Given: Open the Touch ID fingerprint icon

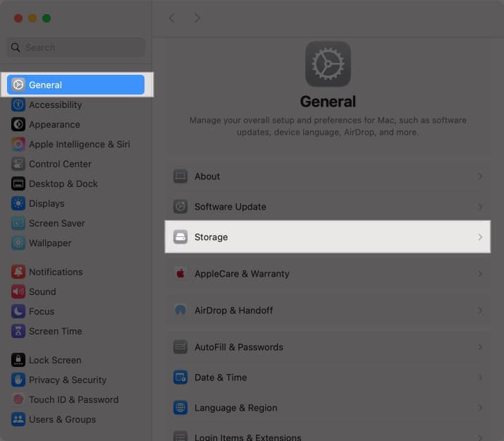Looking at the screenshot, I should click(18, 399).
